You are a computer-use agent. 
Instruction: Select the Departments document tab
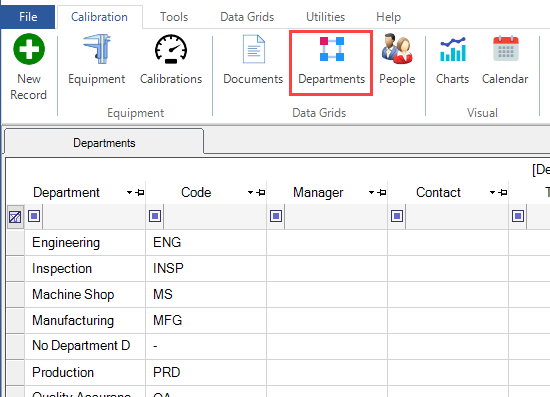point(104,143)
